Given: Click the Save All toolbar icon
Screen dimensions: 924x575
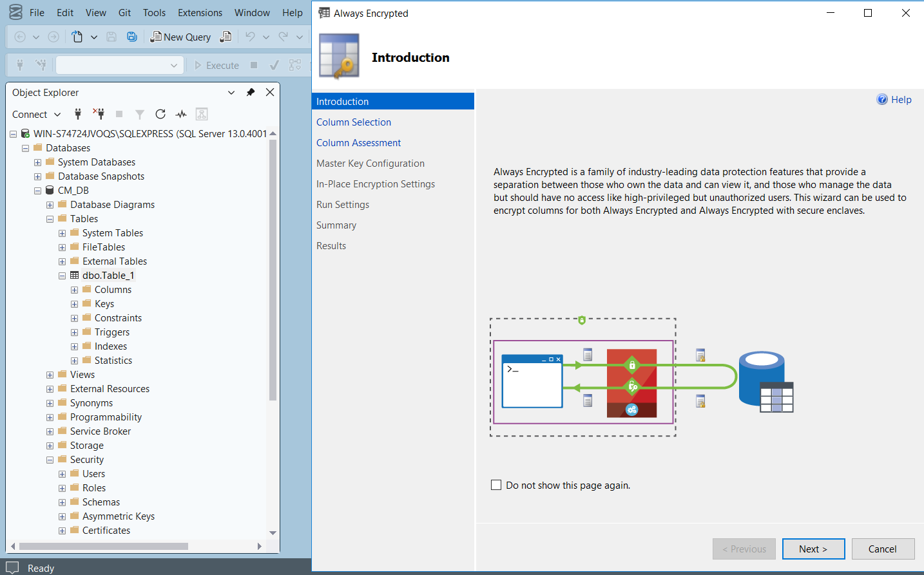Looking at the screenshot, I should (x=132, y=37).
